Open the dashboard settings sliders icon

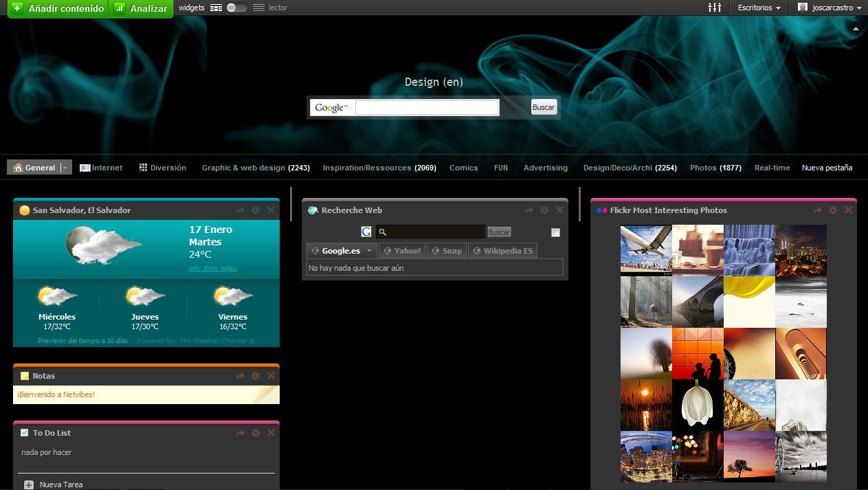pos(715,8)
